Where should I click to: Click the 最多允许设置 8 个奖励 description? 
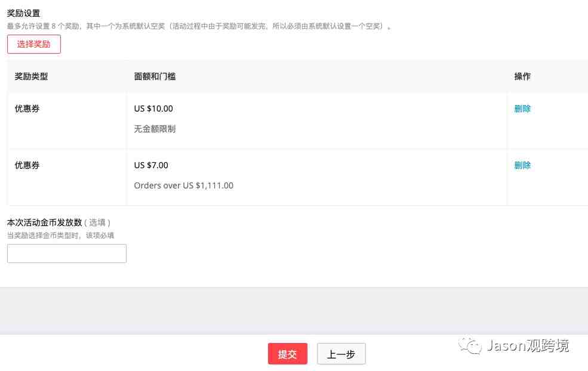[x=199, y=26]
